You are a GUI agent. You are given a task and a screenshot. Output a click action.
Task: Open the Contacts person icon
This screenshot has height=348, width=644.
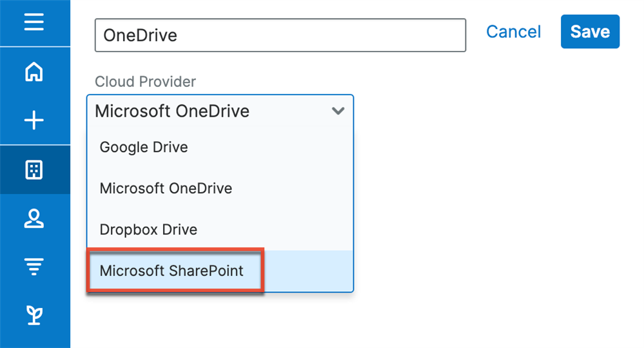point(34,219)
